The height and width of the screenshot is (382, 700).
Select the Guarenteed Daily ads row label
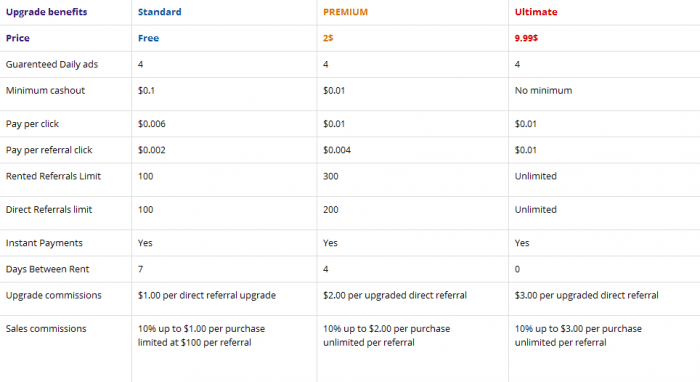52,64
